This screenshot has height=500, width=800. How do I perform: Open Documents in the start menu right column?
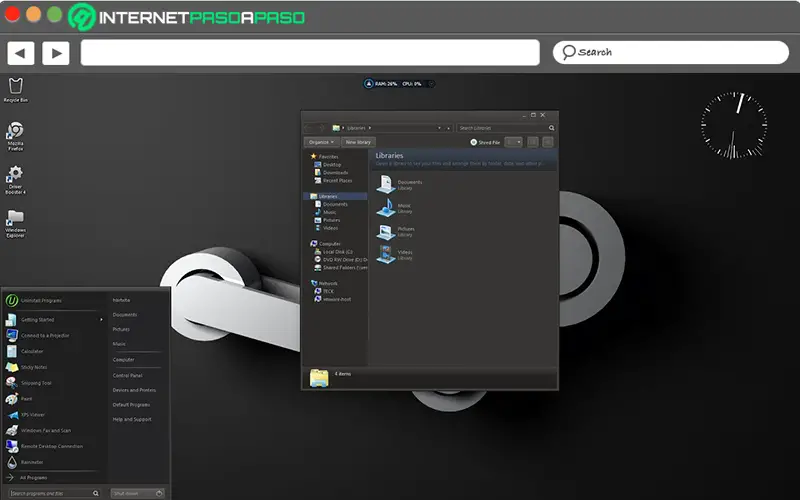[125, 315]
